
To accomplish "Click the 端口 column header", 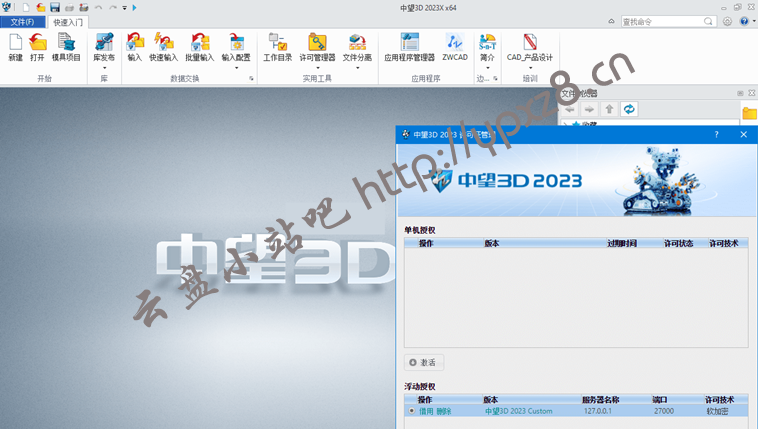I will coord(660,399).
